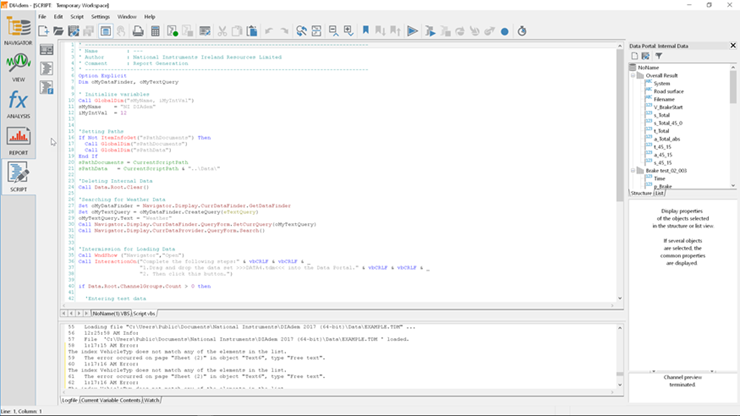Select the Script.vbs editor tab

(145, 313)
